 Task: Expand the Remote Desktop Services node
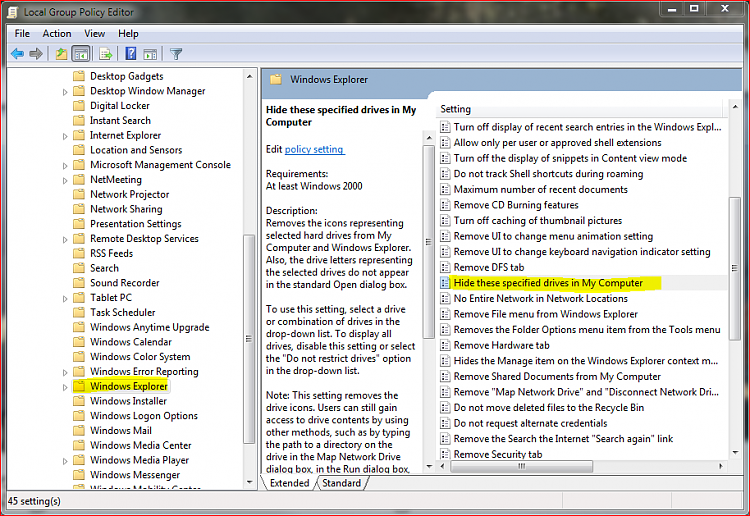coord(65,240)
